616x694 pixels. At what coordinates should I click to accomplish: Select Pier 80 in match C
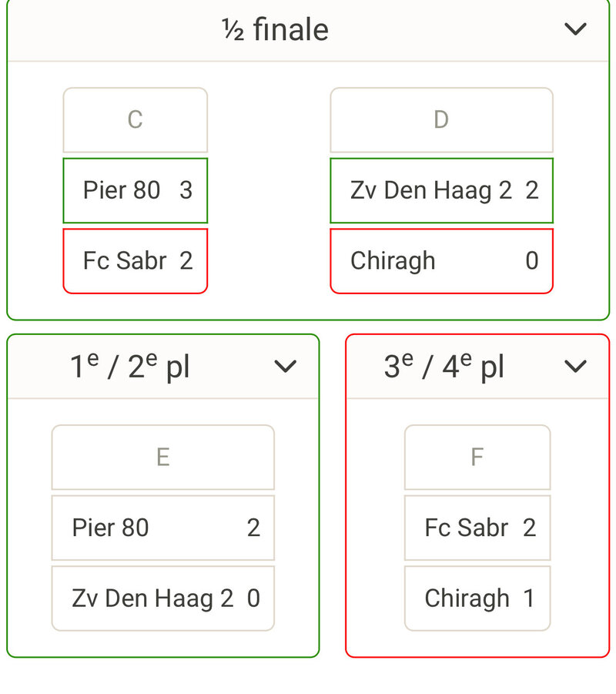coord(122,190)
